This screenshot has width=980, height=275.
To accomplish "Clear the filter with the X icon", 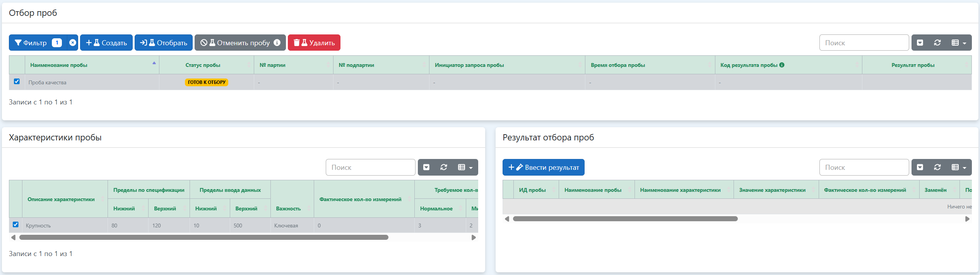I will 73,43.
